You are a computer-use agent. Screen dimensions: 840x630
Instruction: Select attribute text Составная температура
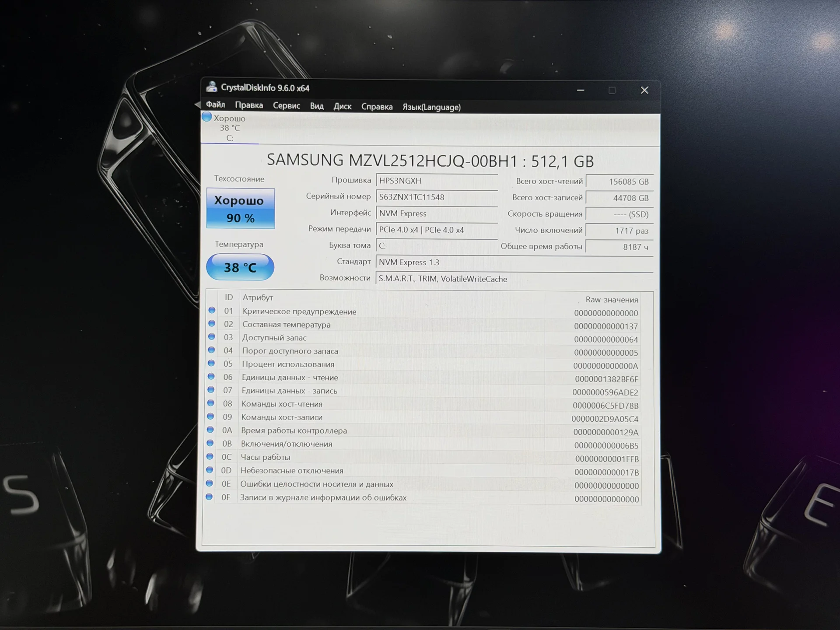click(x=287, y=325)
